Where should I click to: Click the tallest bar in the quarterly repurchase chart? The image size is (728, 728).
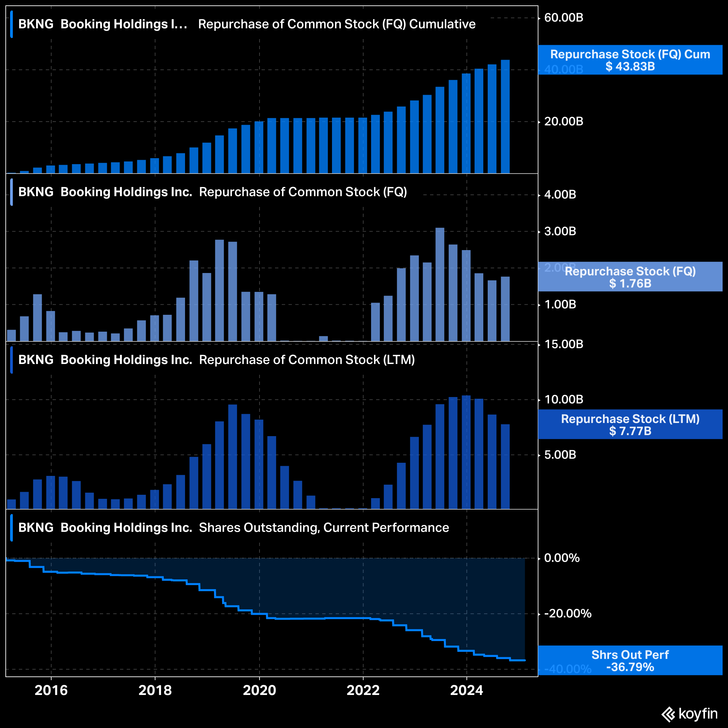[x=440, y=284]
